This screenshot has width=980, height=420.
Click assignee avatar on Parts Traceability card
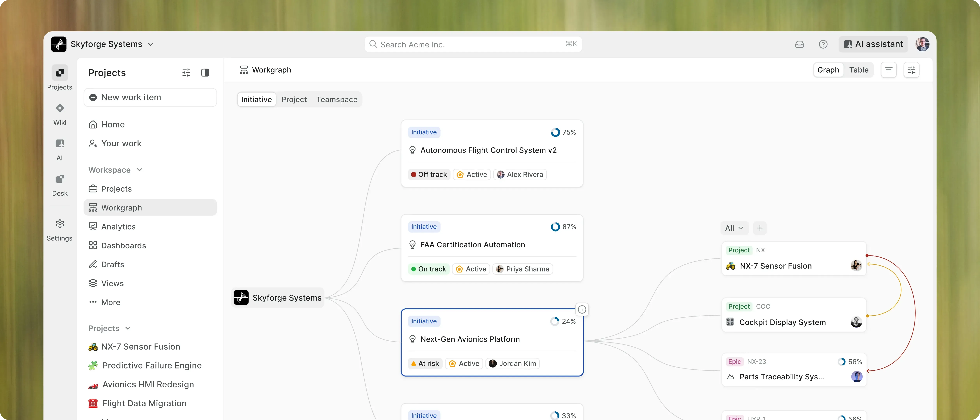coord(856,377)
